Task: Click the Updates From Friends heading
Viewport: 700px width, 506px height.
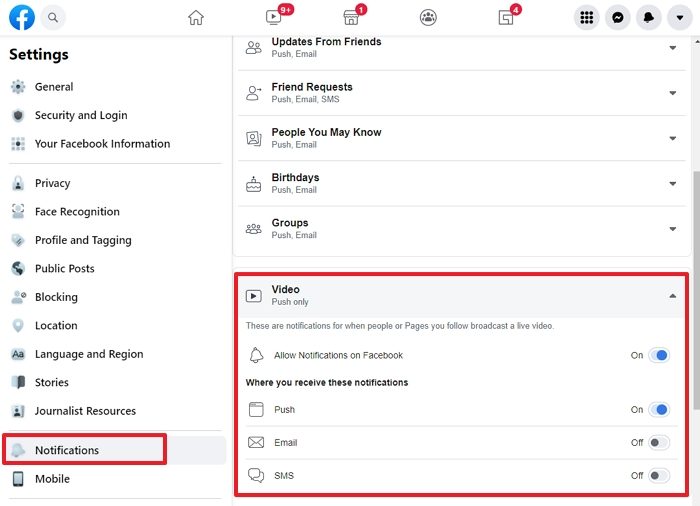Action: (x=326, y=42)
